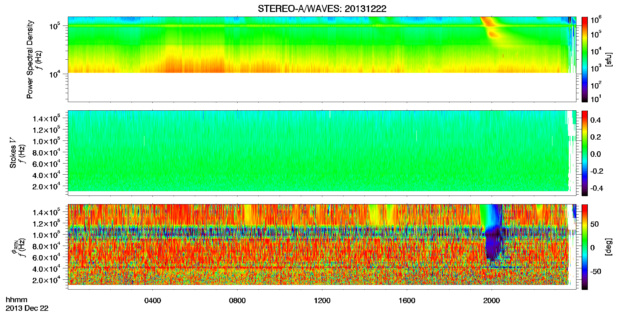This screenshot has width=644, height=332.
Task: Select the "Stokes V" axis label
Action: click(13, 153)
